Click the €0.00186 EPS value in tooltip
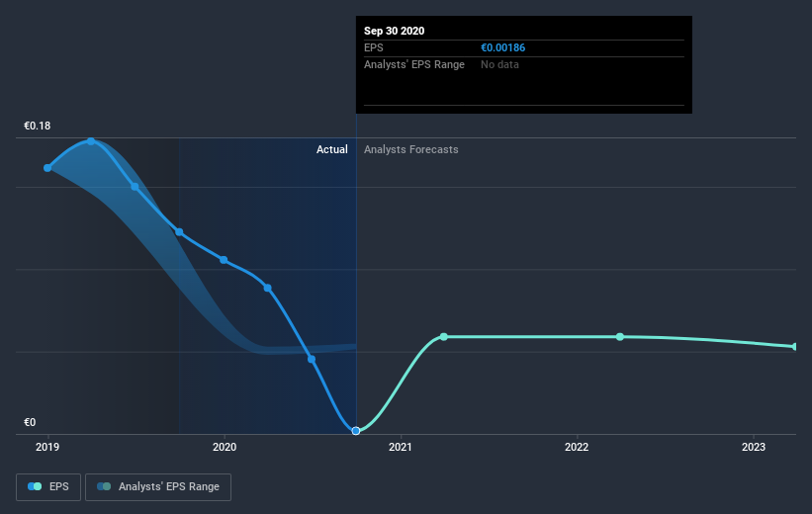Screen dimensions: 812x514 point(502,47)
